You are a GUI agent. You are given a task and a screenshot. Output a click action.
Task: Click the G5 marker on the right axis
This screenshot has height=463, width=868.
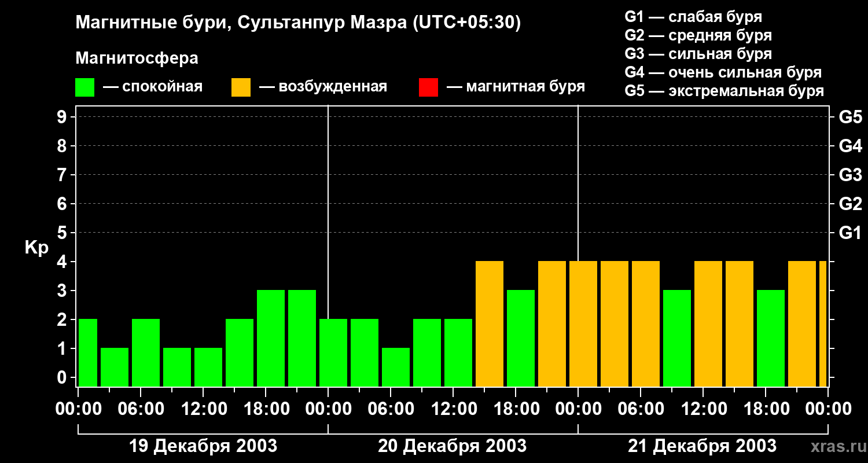[850, 117]
